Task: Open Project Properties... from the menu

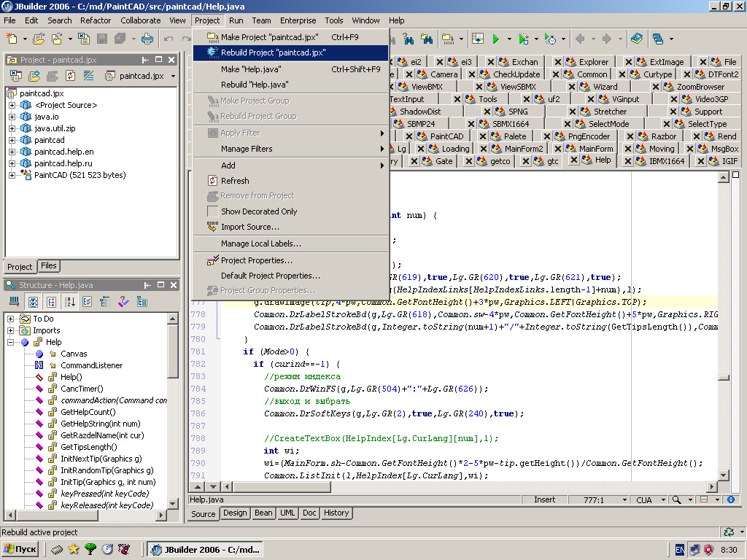Action: [256, 260]
